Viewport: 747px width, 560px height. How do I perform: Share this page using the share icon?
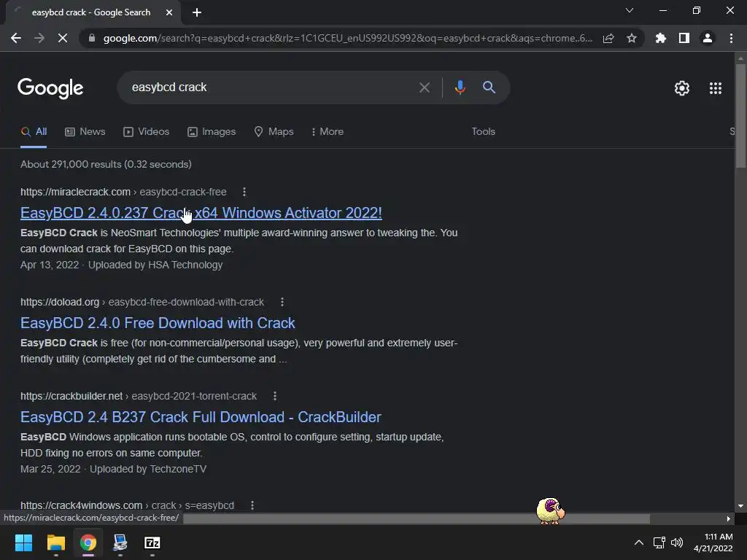tap(608, 38)
